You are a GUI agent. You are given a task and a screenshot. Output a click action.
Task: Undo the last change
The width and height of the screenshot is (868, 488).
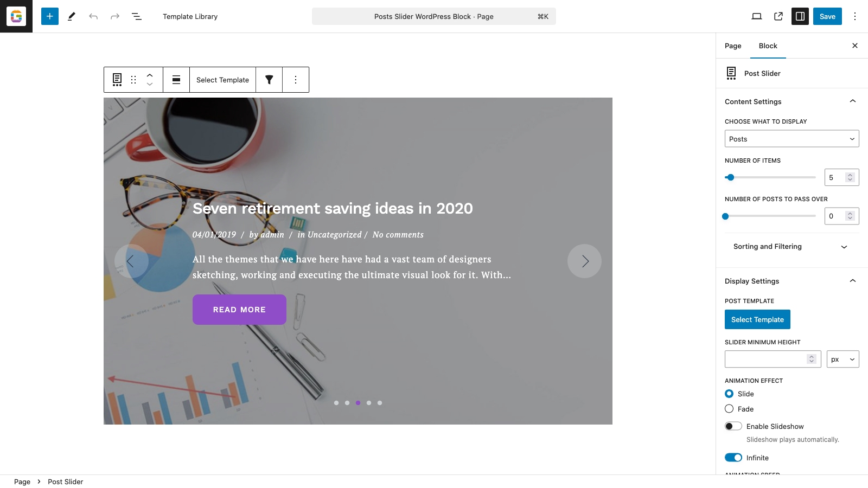(93, 16)
